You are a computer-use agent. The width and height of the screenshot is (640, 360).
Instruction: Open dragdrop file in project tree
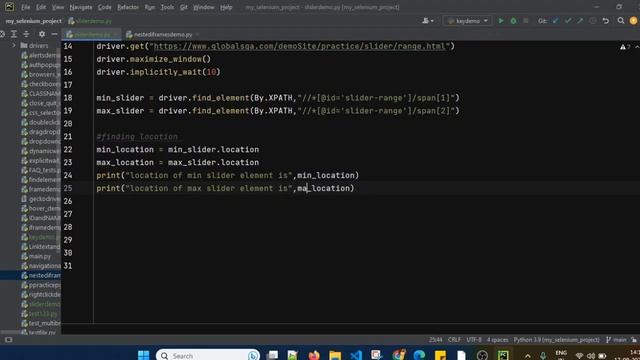(x=41, y=132)
